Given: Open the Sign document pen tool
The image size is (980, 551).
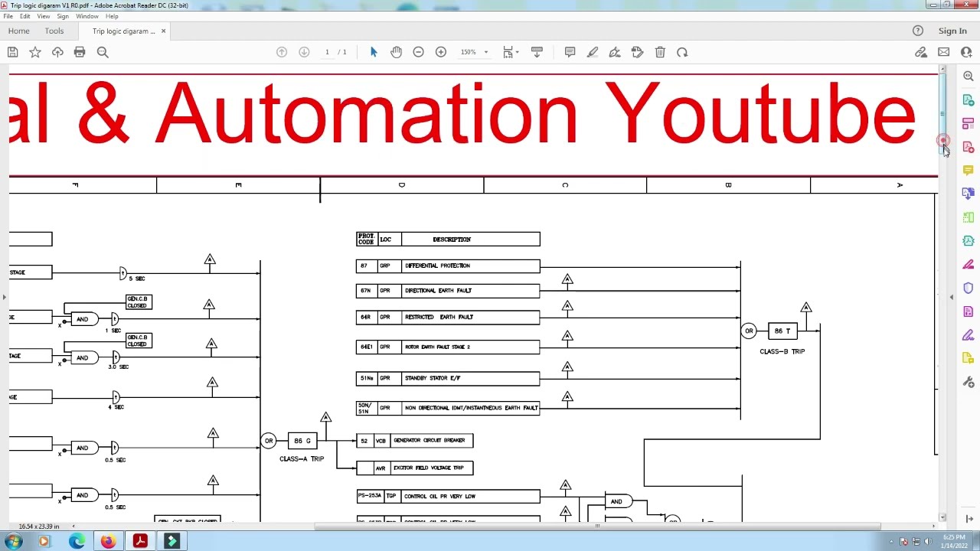Looking at the screenshot, I should coord(615,52).
